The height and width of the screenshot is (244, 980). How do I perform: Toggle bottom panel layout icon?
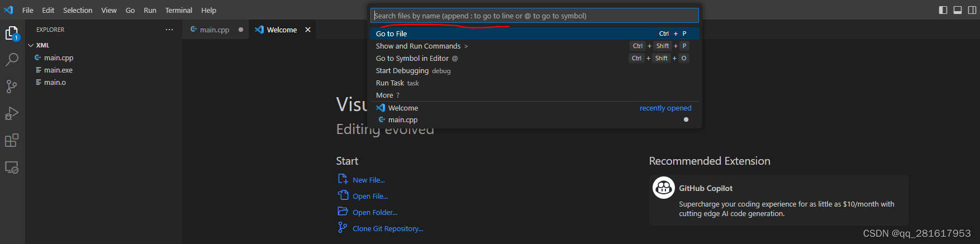(958, 10)
